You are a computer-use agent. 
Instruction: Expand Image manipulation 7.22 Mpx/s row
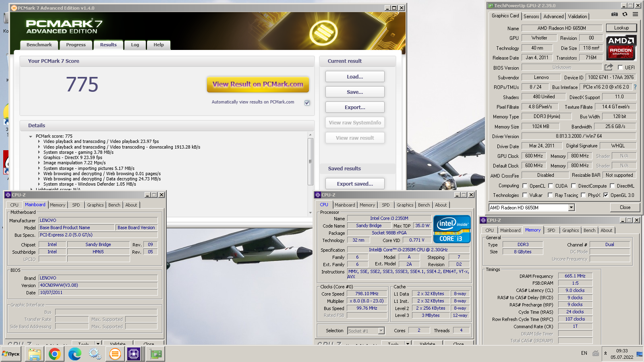tap(39, 163)
